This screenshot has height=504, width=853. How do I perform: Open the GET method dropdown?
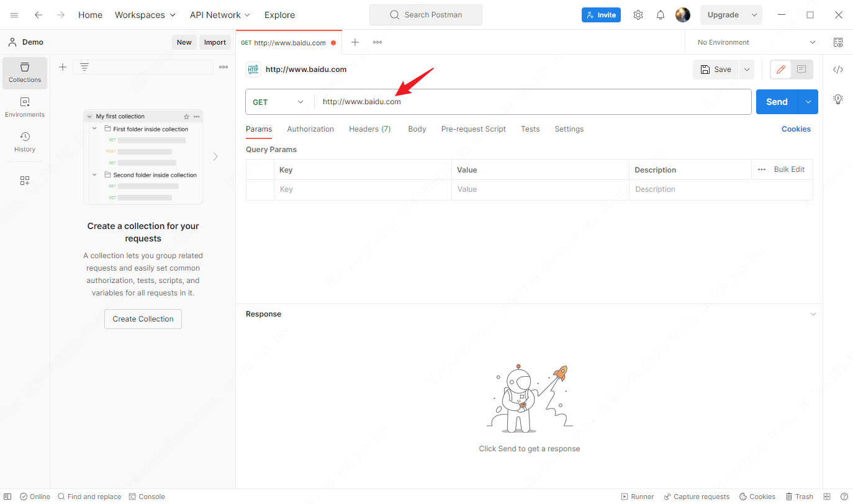click(279, 102)
